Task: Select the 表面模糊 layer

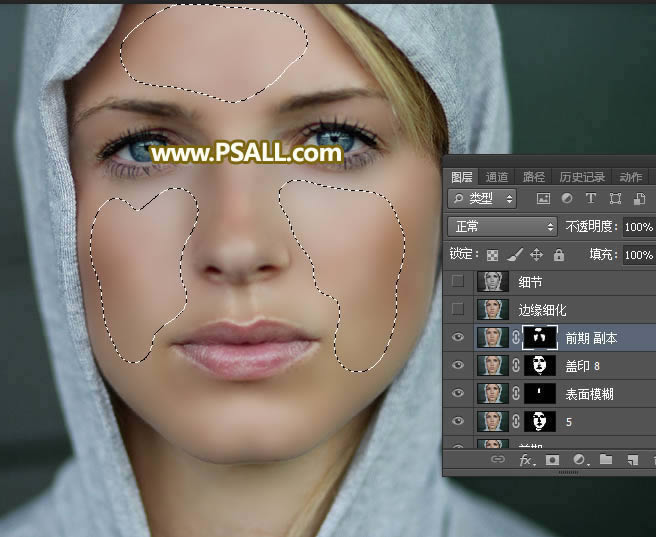Action: (590, 394)
